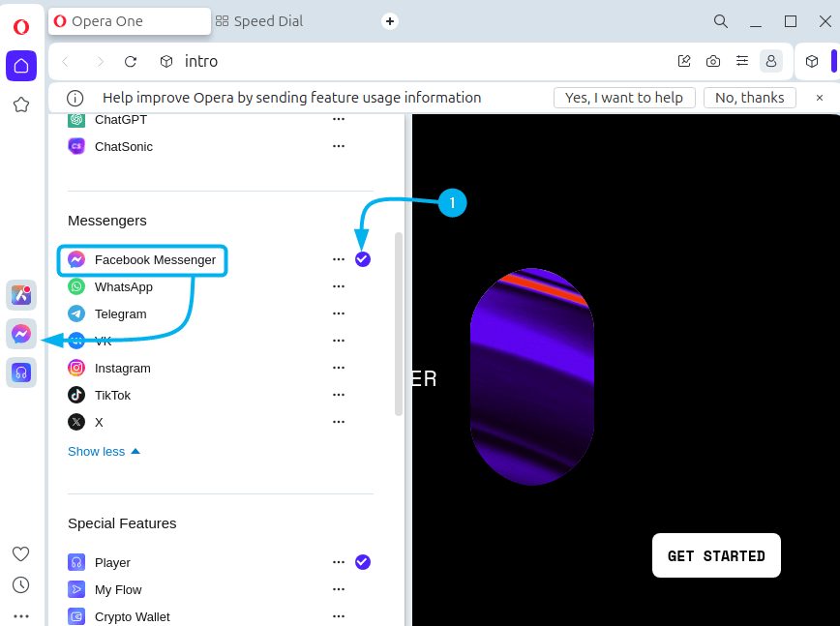The image size is (840, 626).
Task: Open Telegram three-dot options menu
Action: pyautogui.click(x=339, y=313)
